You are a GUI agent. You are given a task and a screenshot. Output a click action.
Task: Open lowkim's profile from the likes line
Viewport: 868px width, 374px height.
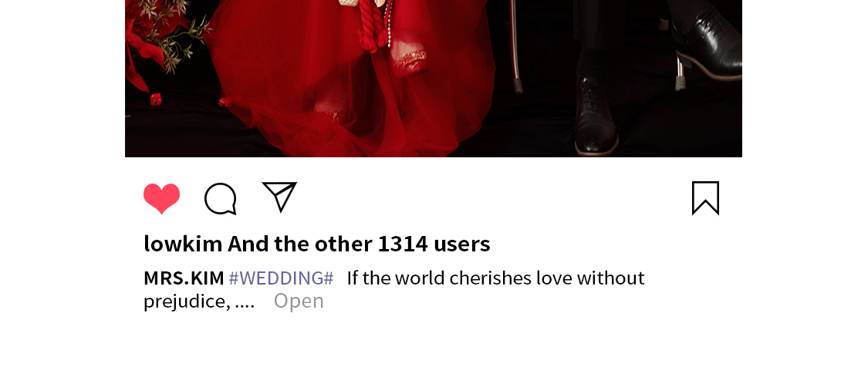(183, 244)
